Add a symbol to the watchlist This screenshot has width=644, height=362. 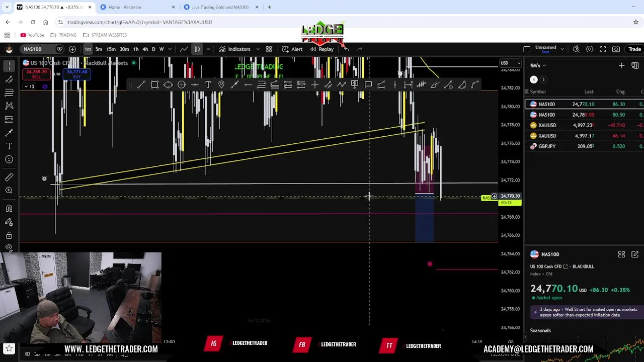tap(621, 65)
